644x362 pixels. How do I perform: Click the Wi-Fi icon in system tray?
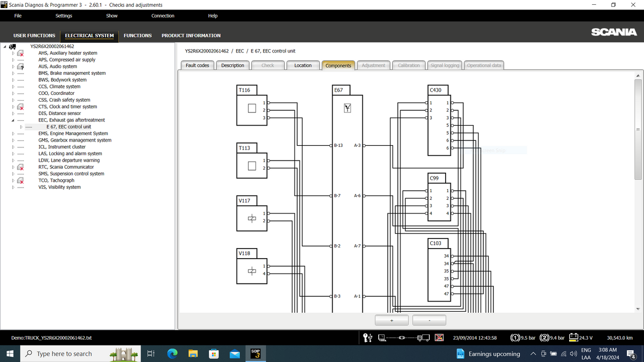click(x=564, y=354)
